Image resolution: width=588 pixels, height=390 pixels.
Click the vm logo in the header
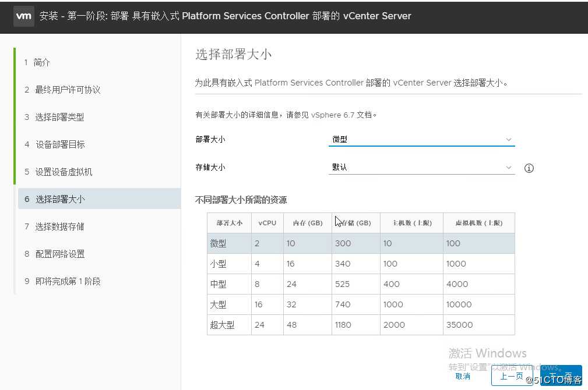tap(24, 16)
